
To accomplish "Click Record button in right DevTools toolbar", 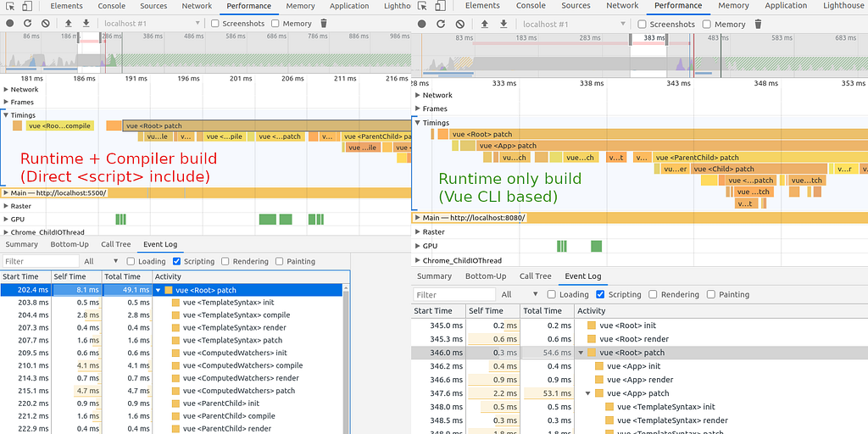I will tap(422, 24).
